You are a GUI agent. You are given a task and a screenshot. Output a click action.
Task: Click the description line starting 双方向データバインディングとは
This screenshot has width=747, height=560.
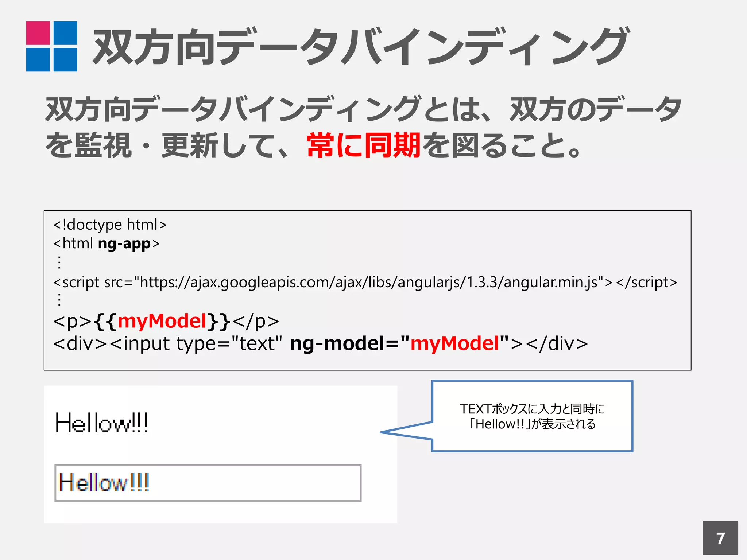364,109
